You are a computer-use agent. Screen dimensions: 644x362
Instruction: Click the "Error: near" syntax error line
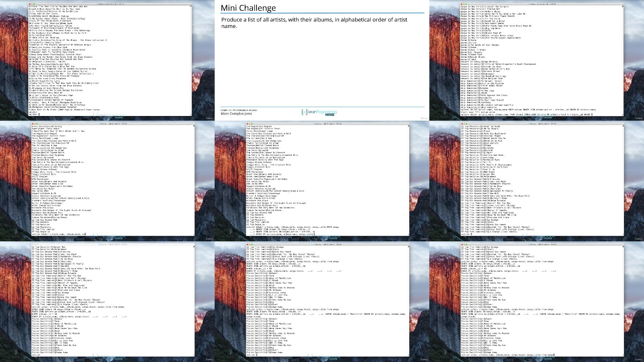[x=478, y=112]
